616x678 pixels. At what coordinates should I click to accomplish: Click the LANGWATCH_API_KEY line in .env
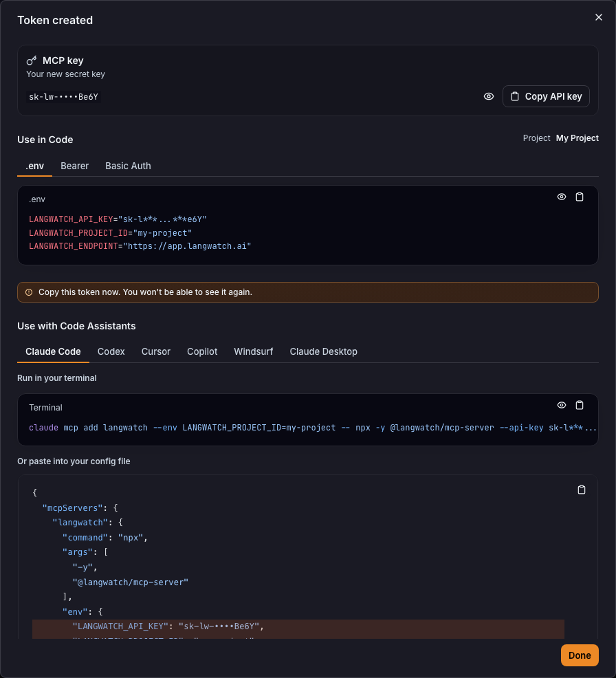118,219
